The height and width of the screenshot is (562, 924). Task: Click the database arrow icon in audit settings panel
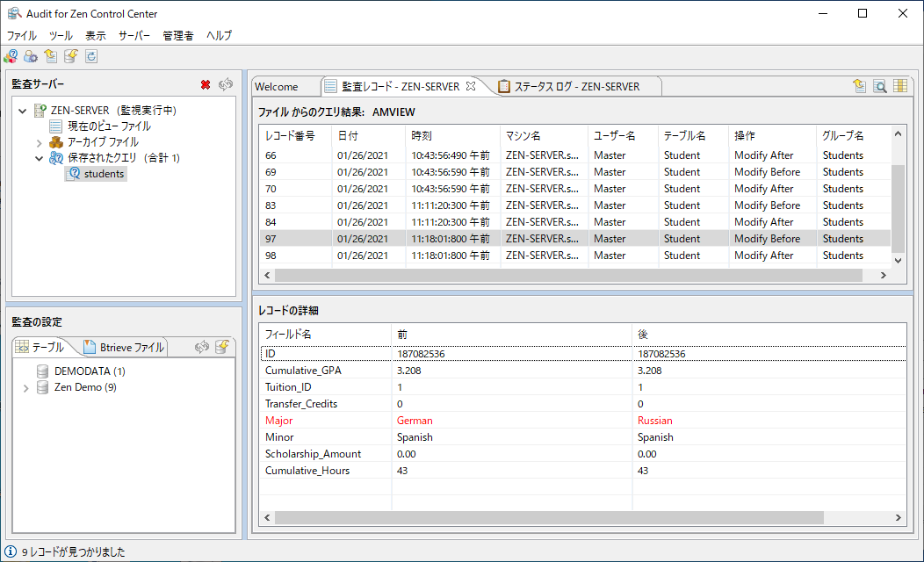[x=222, y=347]
